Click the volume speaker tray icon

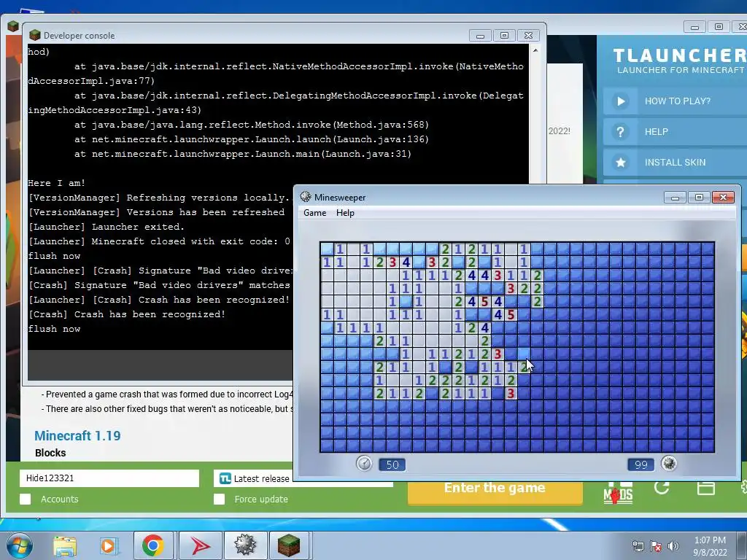click(673, 546)
